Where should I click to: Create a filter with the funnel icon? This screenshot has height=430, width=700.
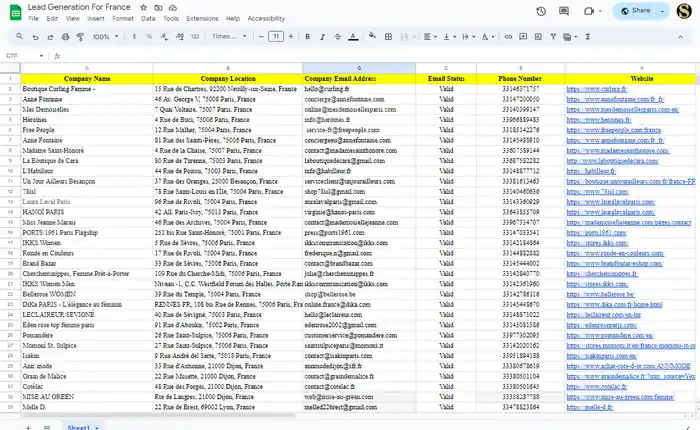553,37
